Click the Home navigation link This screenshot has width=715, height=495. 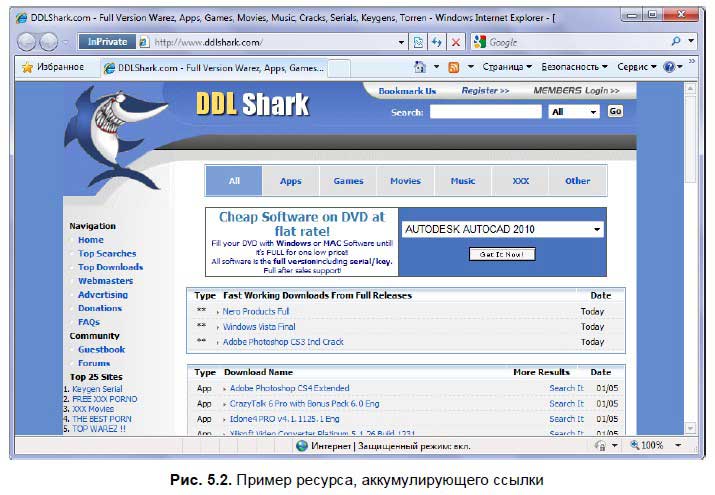(x=91, y=240)
